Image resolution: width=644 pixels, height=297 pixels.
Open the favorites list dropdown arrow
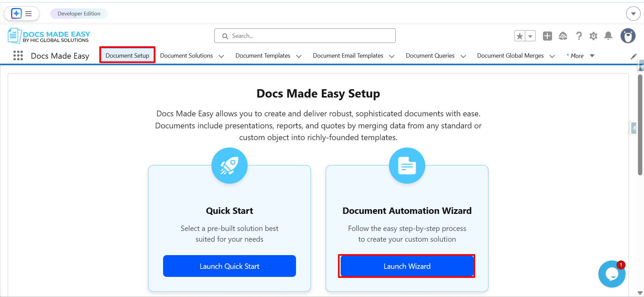pyautogui.click(x=530, y=36)
